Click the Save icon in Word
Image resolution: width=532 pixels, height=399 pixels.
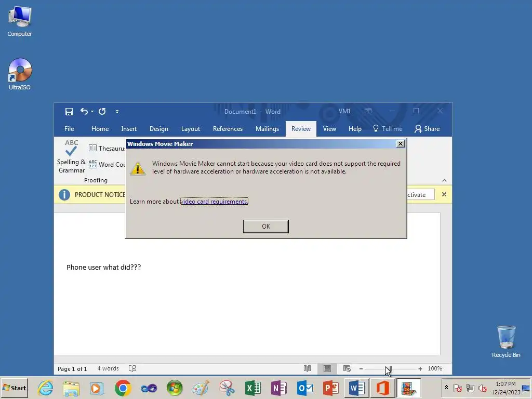69,112
